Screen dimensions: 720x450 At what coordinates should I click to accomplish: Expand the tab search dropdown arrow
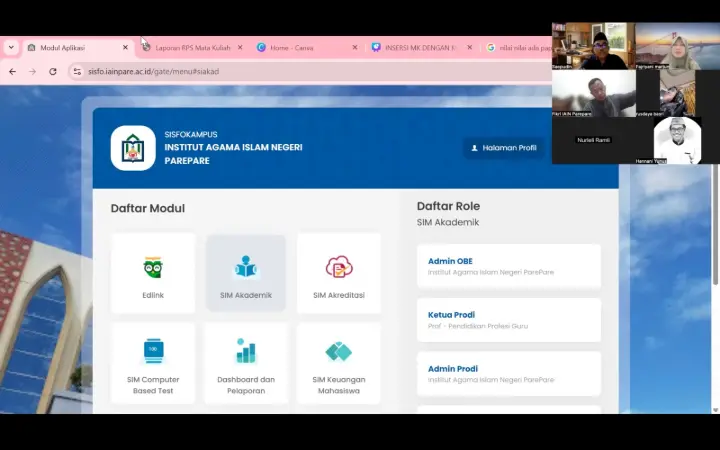click(x=11, y=47)
